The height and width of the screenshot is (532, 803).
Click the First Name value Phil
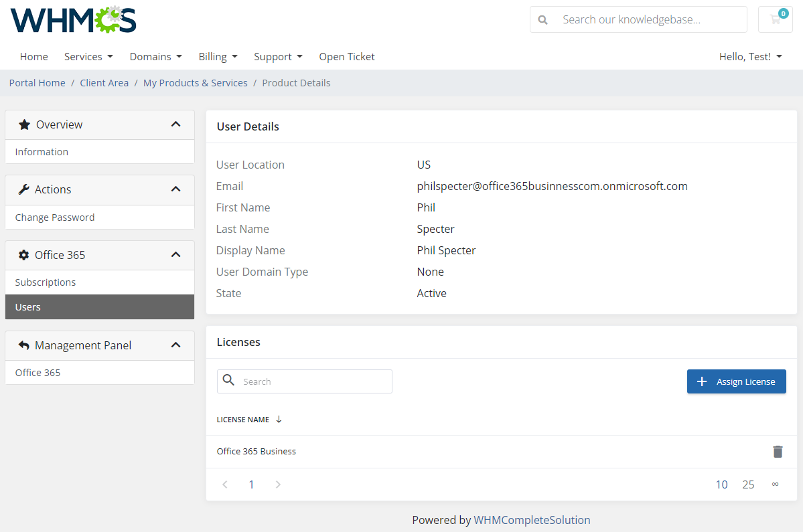(426, 207)
